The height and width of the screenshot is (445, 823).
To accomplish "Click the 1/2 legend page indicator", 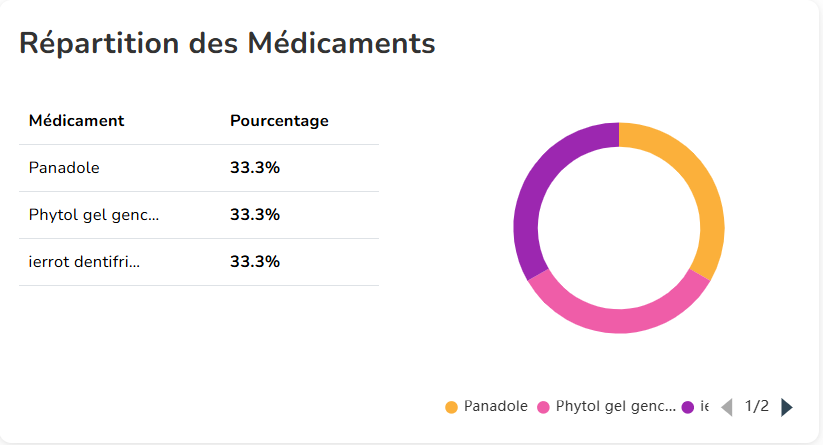I will [x=757, y=407].
